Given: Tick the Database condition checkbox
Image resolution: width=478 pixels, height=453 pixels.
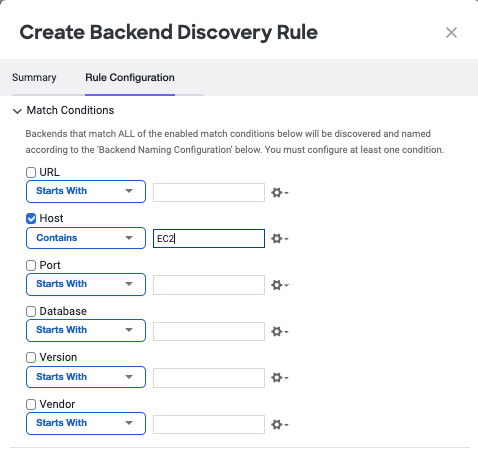Looking at the screenshot, I should (x=31, y=311).
